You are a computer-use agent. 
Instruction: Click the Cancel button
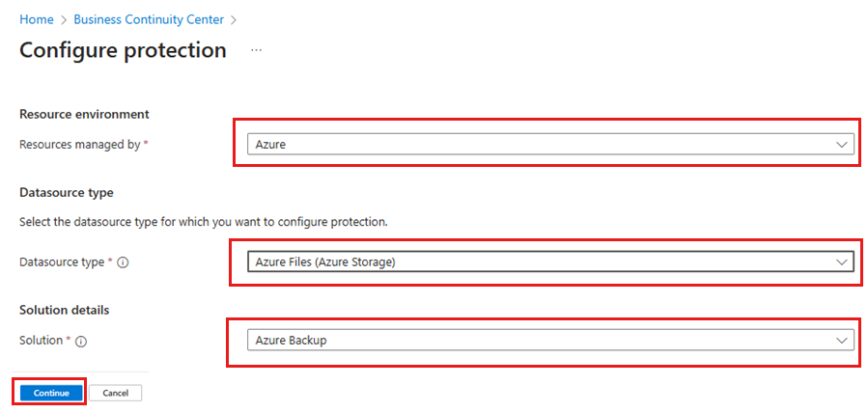(116, 393)
